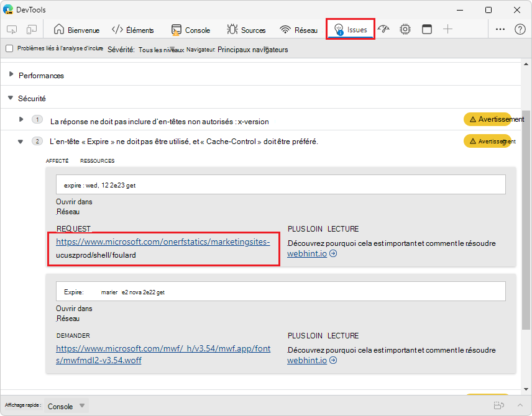Viewport: 532px width, 416px height.
Task: Open webhint.io link in second resource
Action: click(x=307, y=360)
